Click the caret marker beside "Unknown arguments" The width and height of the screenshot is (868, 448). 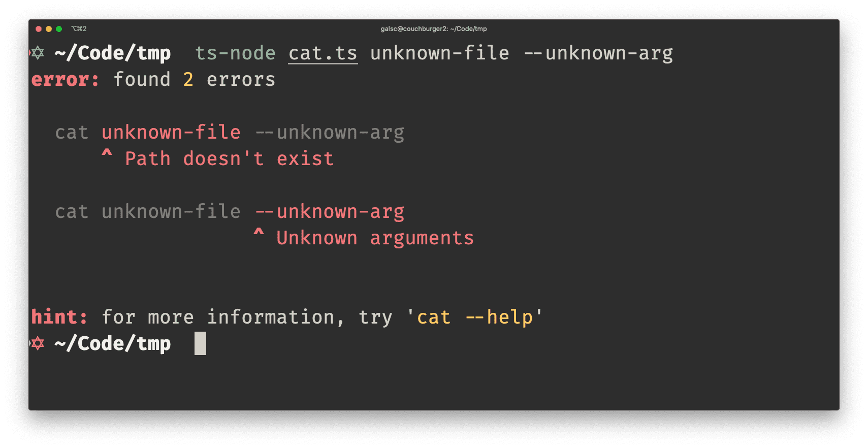259,234
